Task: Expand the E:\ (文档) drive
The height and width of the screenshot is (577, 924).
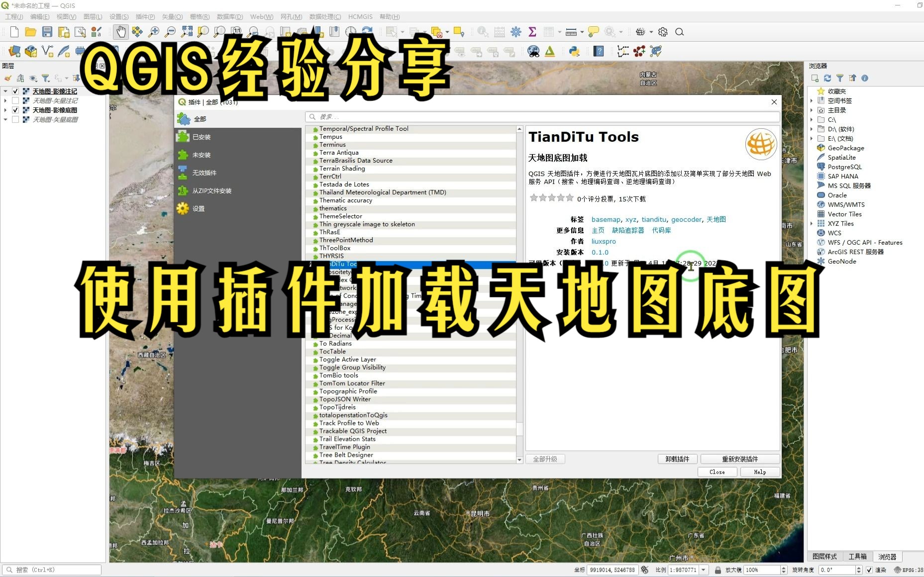Action: click(812, 138)
